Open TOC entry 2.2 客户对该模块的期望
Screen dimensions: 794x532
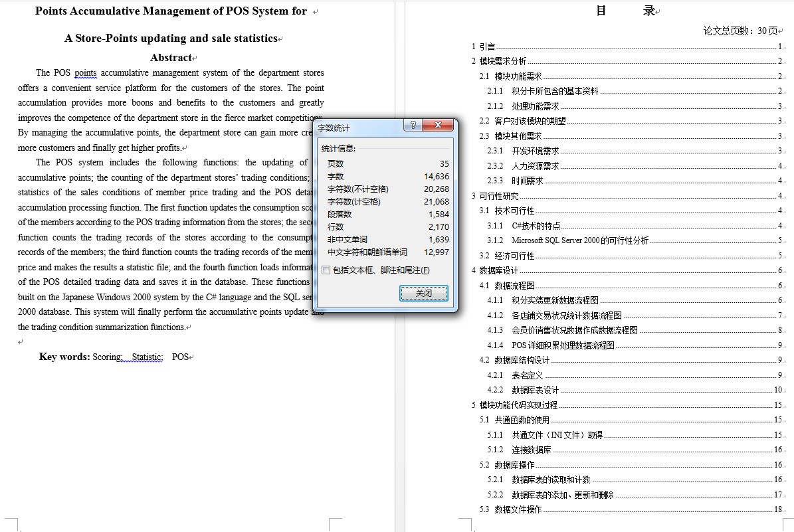(631, 121)
